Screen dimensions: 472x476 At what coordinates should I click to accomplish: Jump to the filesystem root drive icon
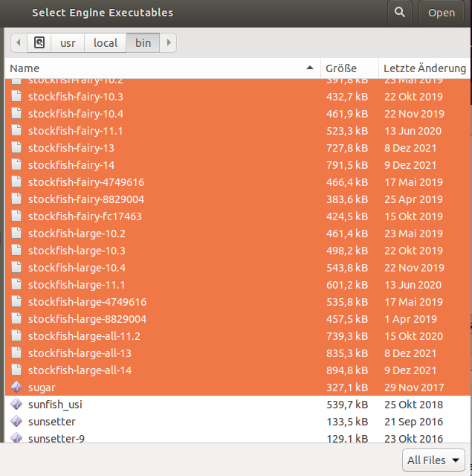[x=39, y=42]
